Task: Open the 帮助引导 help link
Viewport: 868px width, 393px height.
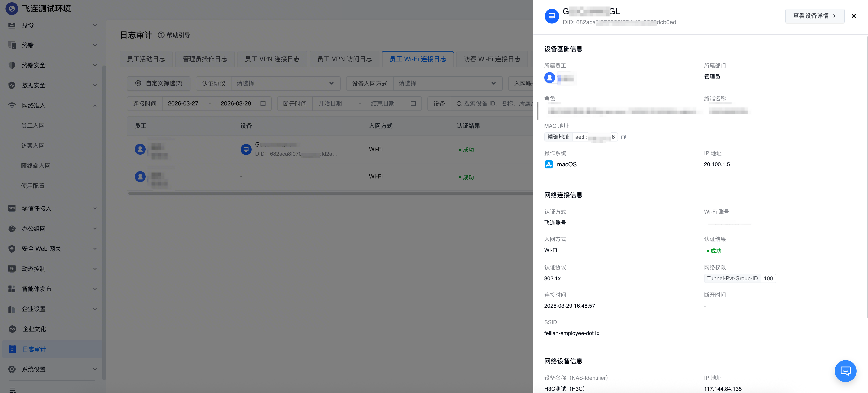Action: [174, 35]
